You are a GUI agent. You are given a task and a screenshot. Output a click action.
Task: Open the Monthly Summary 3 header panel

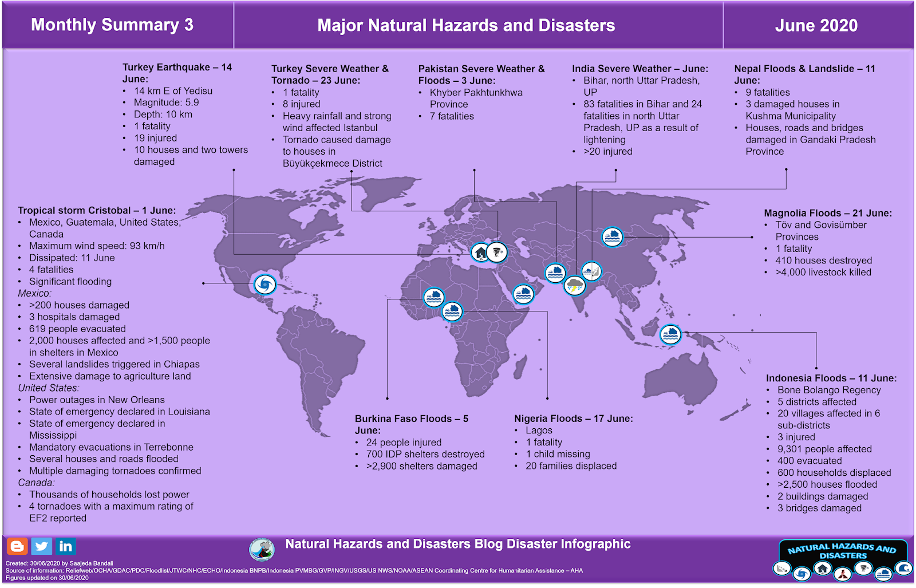(113, 25)
